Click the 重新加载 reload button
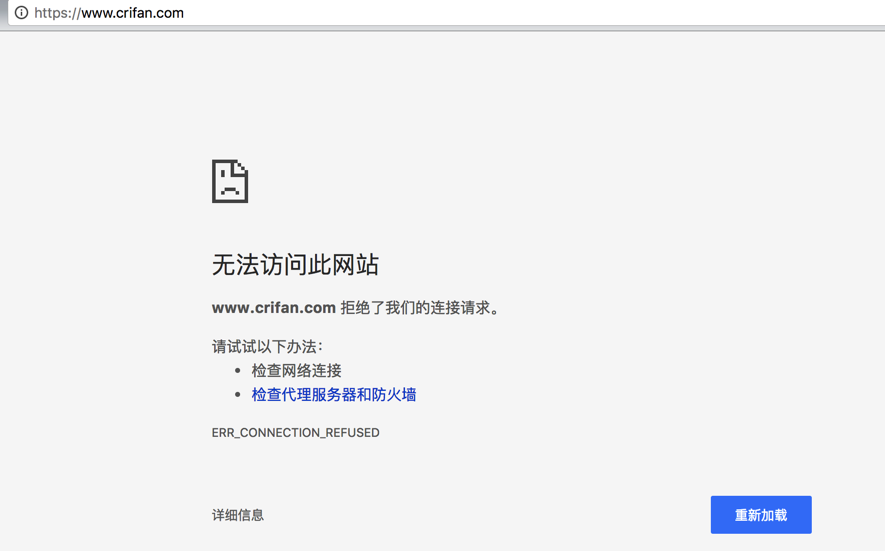The height and width of the screenshot is (551, 885). [761, 515]
